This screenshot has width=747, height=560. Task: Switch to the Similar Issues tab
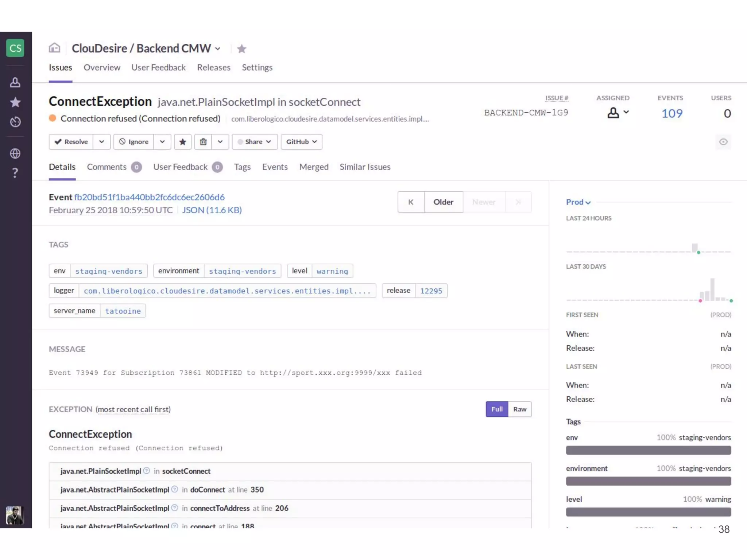click(365, 167)
